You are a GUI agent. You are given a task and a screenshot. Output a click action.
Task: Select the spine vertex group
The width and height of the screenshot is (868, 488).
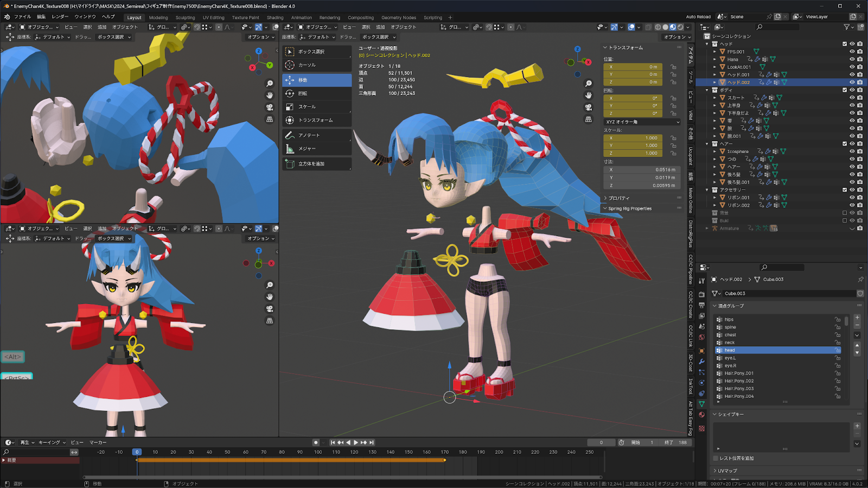pos(730,327)
